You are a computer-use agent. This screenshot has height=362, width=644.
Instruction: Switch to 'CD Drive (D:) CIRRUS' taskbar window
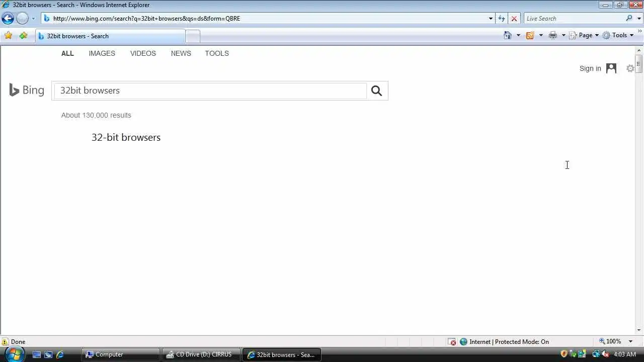tap(201, 354)
